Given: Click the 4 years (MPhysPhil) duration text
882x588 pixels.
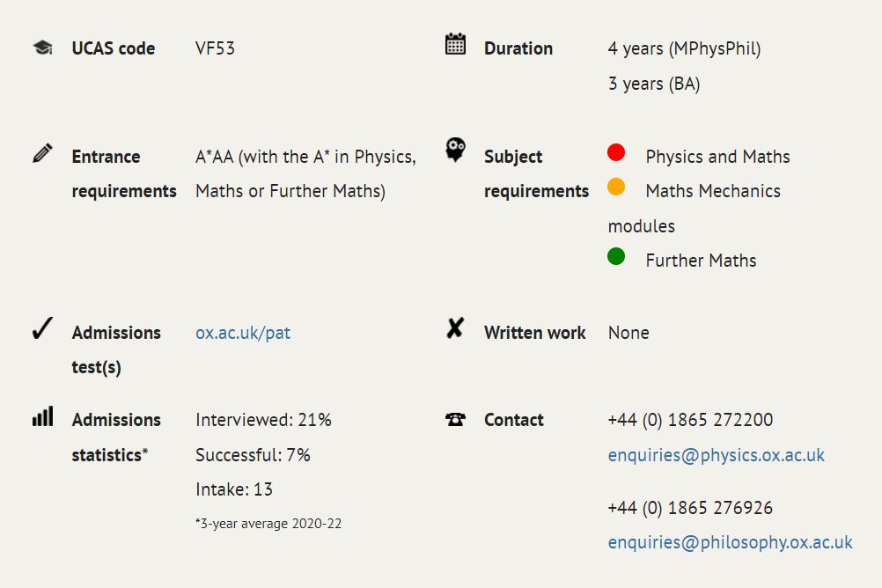Looking at the screenshot, I should pos(684,49).
